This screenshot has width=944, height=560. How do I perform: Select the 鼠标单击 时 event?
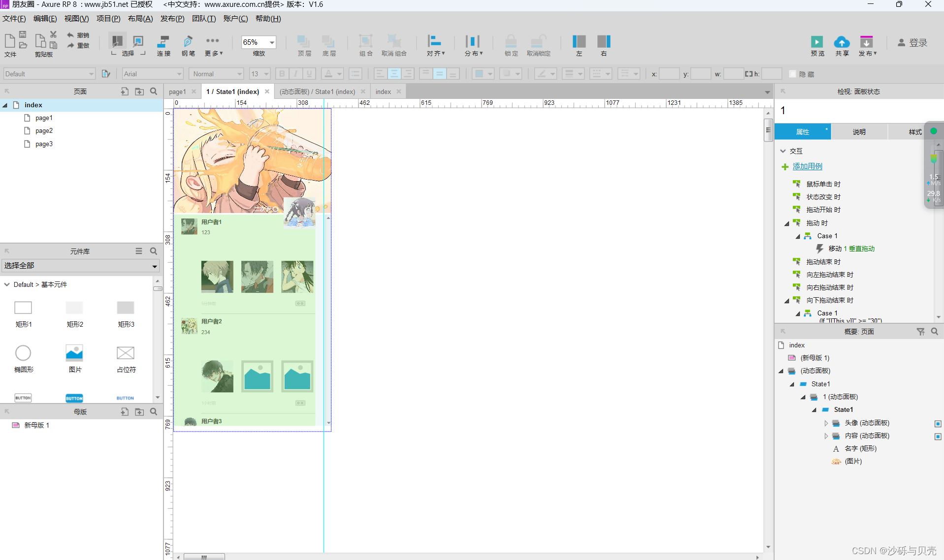coord(823,184)
